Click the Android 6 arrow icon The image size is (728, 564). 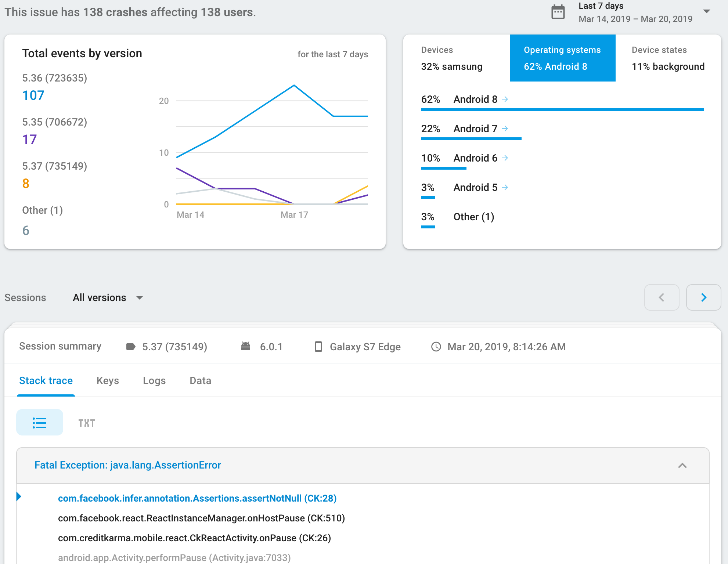[x=505, y=158]
